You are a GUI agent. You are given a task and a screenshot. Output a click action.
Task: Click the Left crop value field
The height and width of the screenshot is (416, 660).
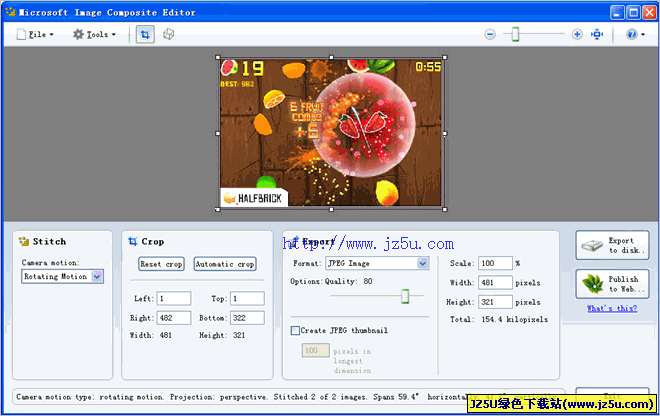point(174,299)
